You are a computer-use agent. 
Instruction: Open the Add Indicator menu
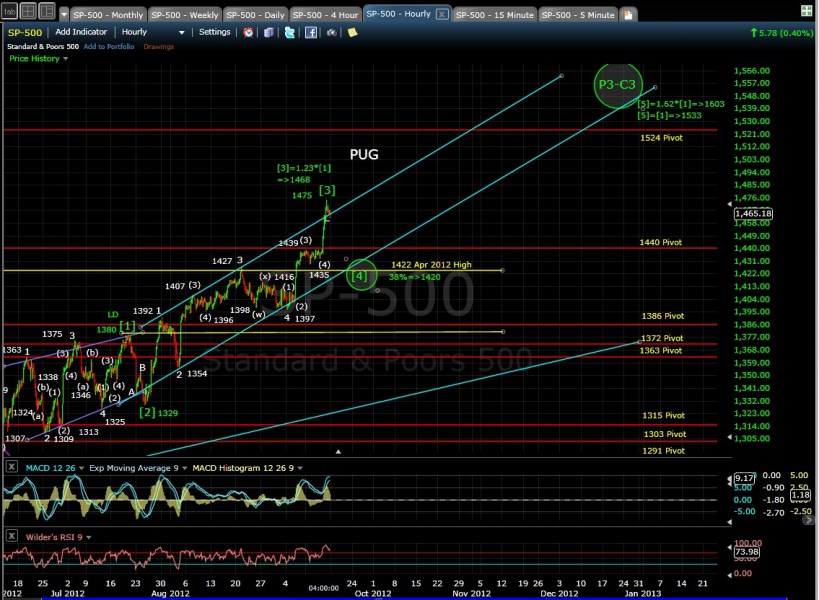coord(81,32)
